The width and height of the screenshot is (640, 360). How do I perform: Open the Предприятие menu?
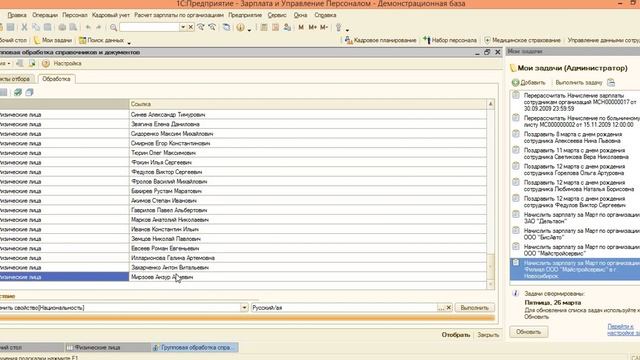tap(245, 15)
